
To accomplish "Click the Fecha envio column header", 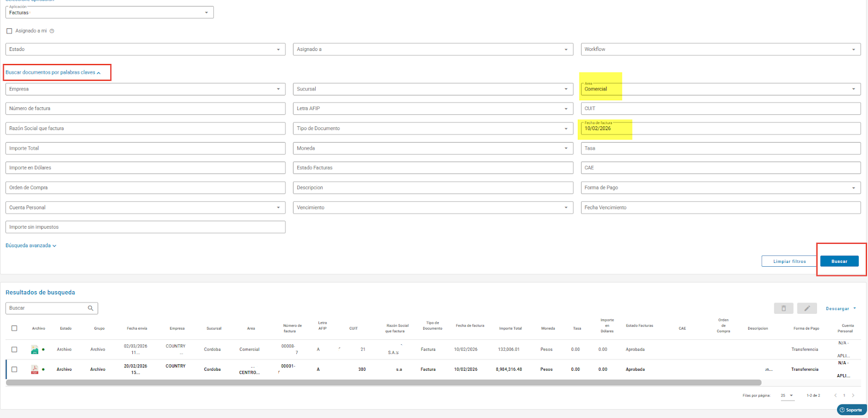I will coord(137,329).
